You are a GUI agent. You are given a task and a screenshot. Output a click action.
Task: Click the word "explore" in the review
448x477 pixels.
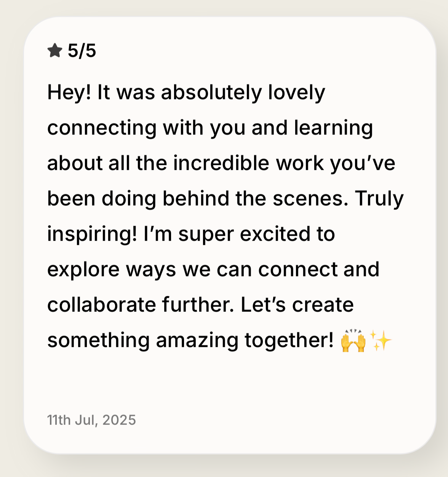click(x=83, y=270)
